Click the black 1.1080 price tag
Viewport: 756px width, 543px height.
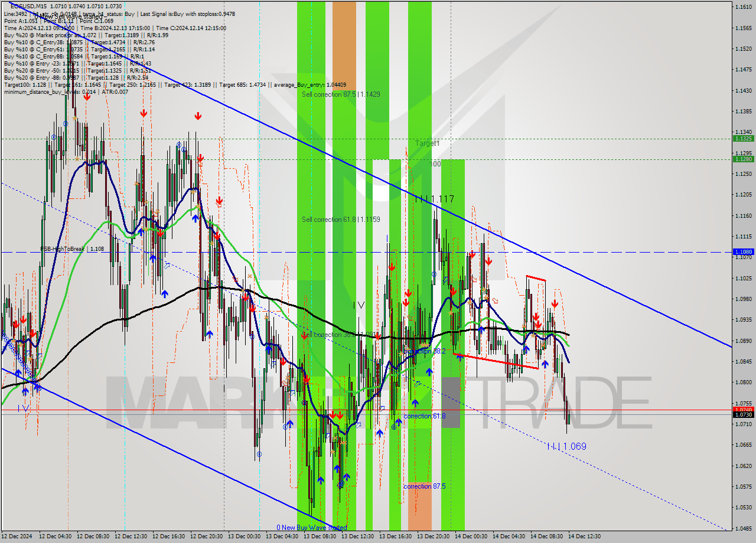coord(743,251)
